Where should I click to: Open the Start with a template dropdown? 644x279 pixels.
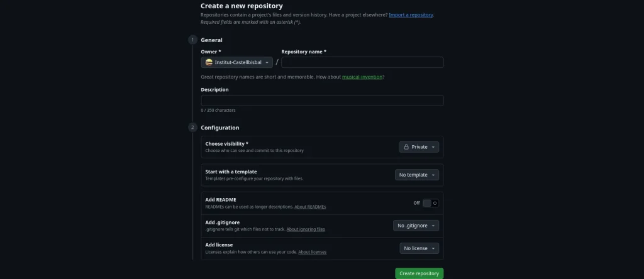pyautogui.click(x=417, y=175)
